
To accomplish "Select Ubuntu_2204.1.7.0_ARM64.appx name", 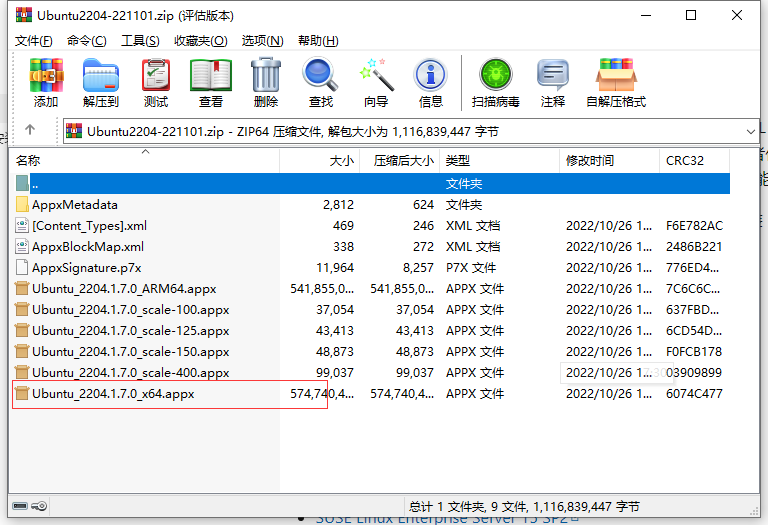I will (x=124, y=288).
